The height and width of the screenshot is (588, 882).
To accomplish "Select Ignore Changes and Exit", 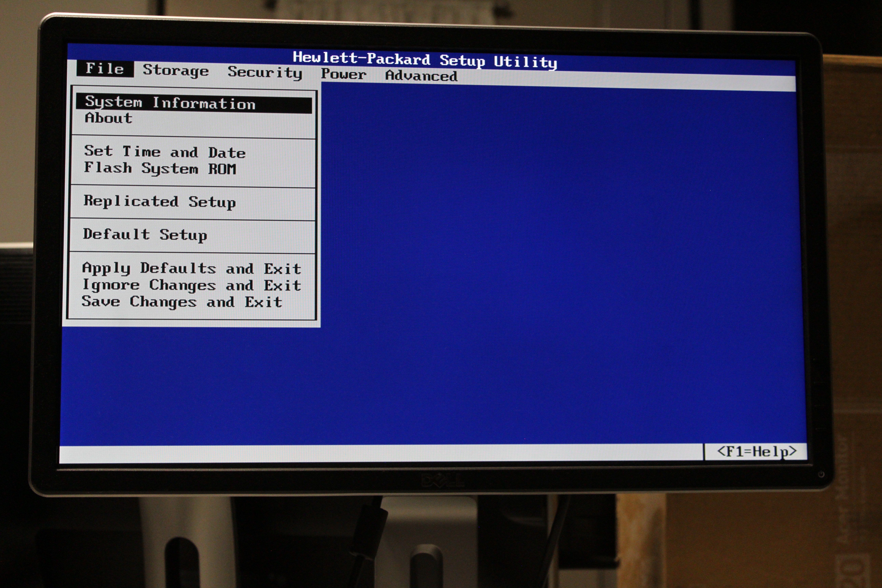I will click(x=192, y=285).
